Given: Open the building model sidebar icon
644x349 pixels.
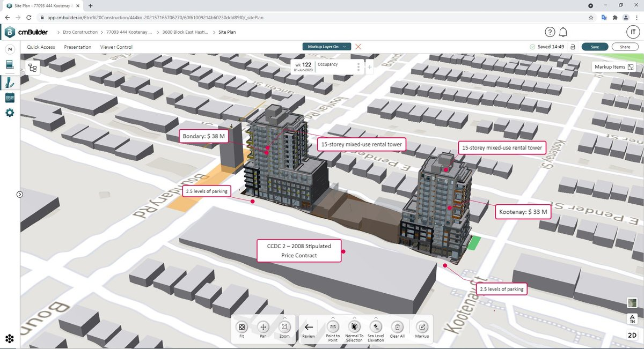Looking at the screenshot, I should (10, 65).
